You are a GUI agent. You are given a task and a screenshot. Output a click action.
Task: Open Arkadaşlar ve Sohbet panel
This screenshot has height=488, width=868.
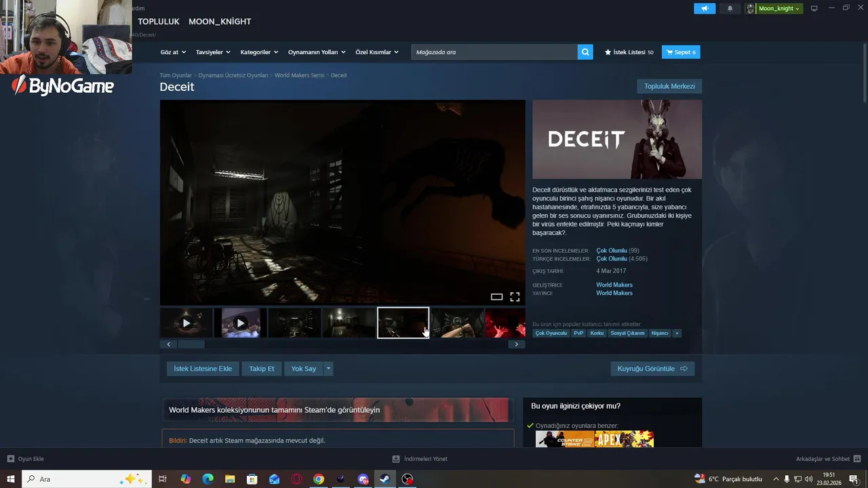tap(828, 459)
